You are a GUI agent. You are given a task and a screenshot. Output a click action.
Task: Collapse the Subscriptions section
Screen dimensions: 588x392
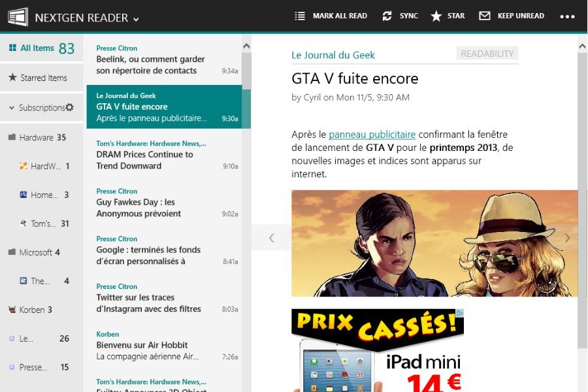(x=12, y=108)
